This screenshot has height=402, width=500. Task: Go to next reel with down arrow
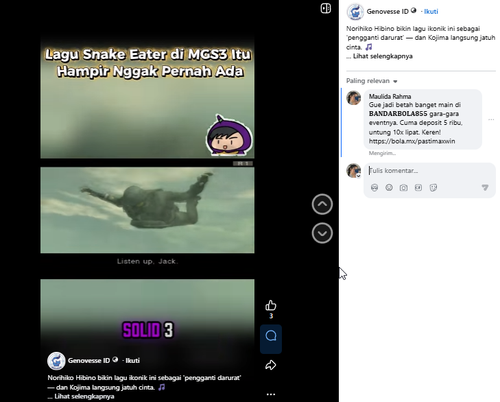click(322, 233)
